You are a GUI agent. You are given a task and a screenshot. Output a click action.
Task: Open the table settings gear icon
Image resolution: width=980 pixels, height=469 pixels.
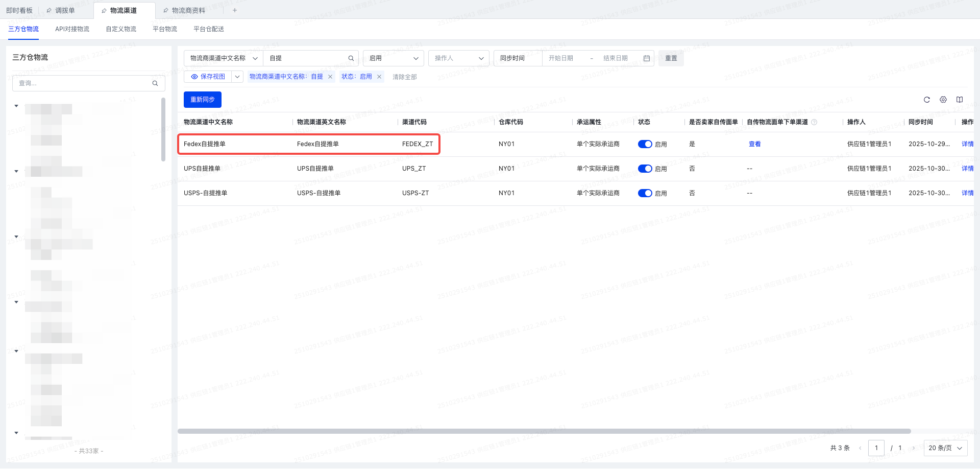[x=943, y=100]
